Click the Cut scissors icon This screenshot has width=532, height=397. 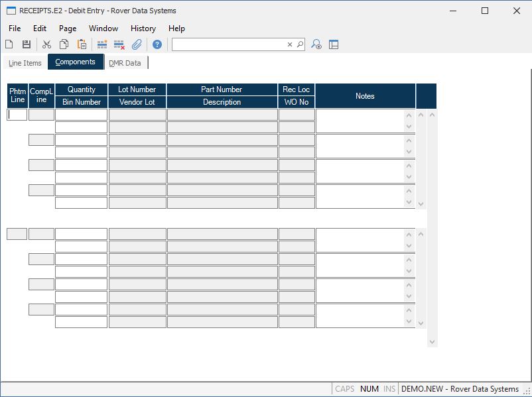click(46, 44)
